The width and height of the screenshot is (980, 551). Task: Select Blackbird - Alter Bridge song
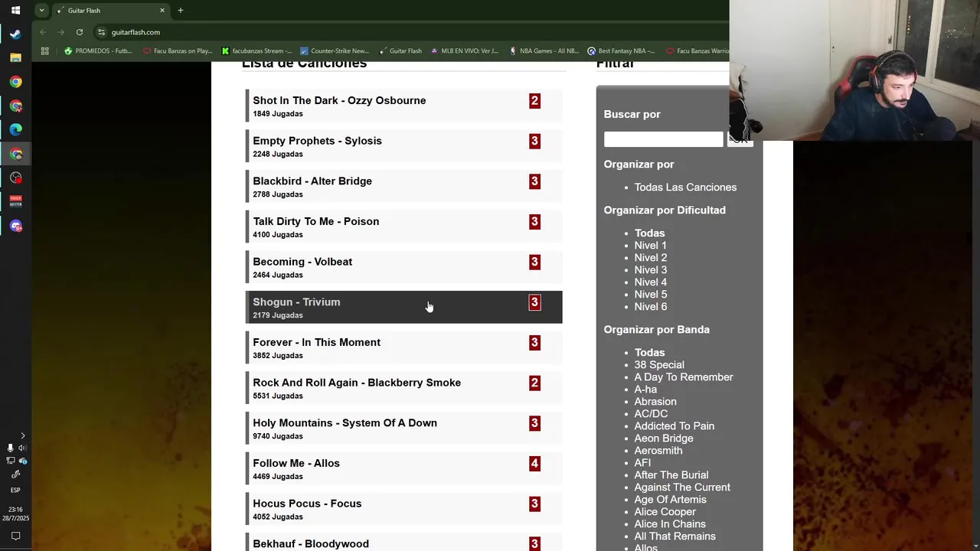pos(403,187)
